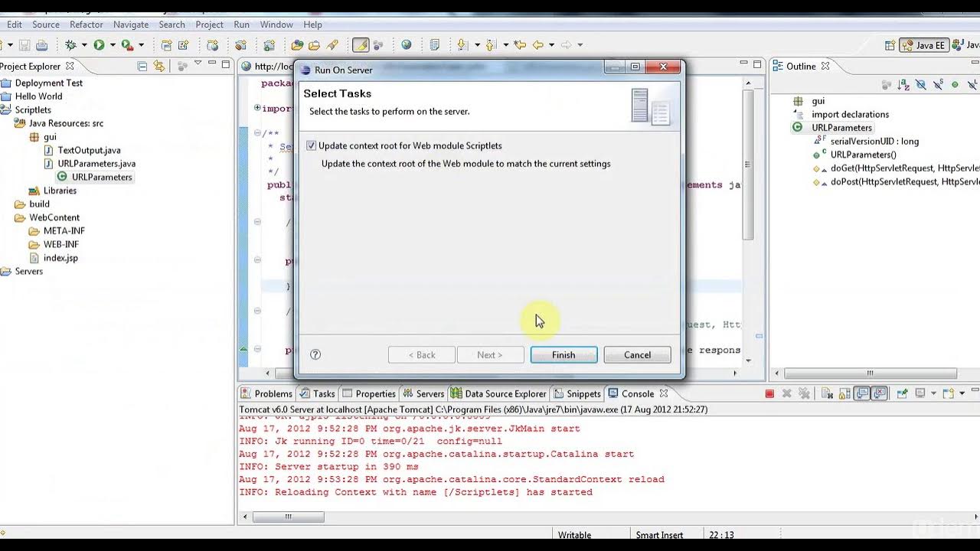Viewport: 980px width, 551px height.
Task: Switch to the Servers tab
Action: pos(423,393)
